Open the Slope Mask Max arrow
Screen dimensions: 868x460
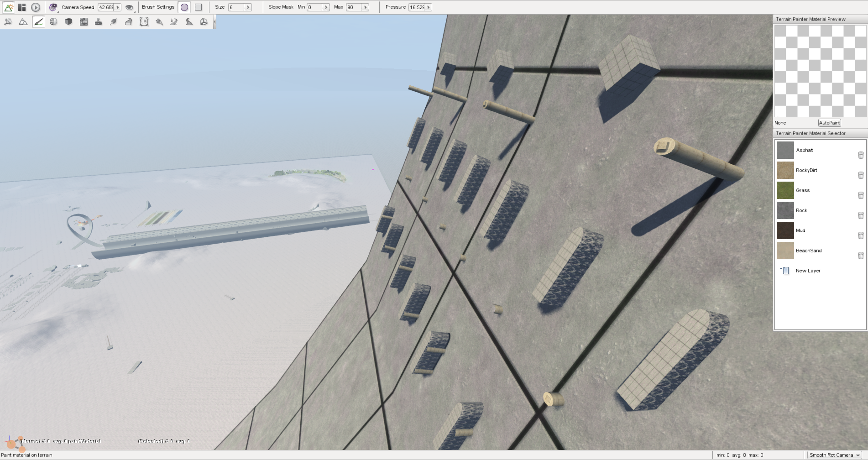coord(366,7)
